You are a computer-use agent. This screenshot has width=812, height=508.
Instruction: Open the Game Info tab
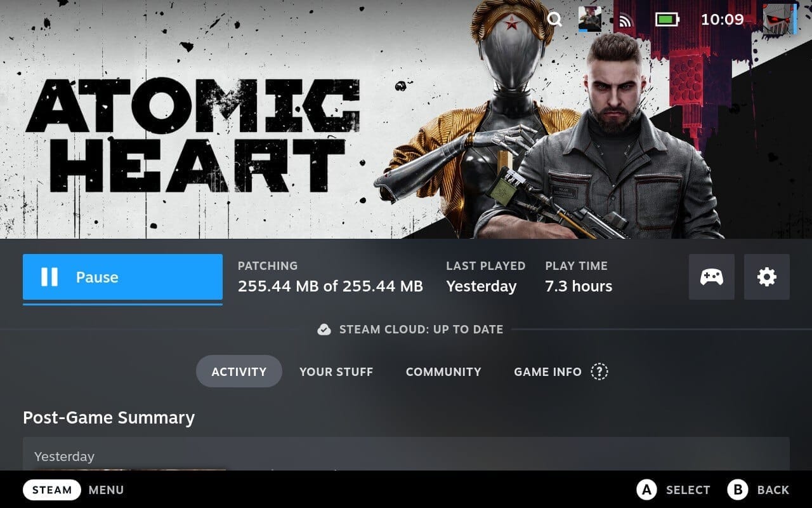click(547, 371)
